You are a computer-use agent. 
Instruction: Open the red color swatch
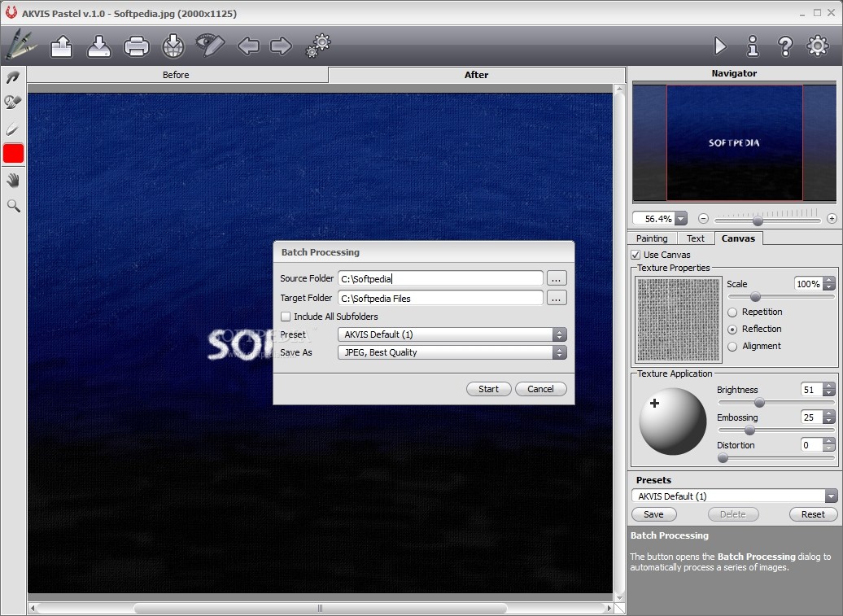(14, 153)
